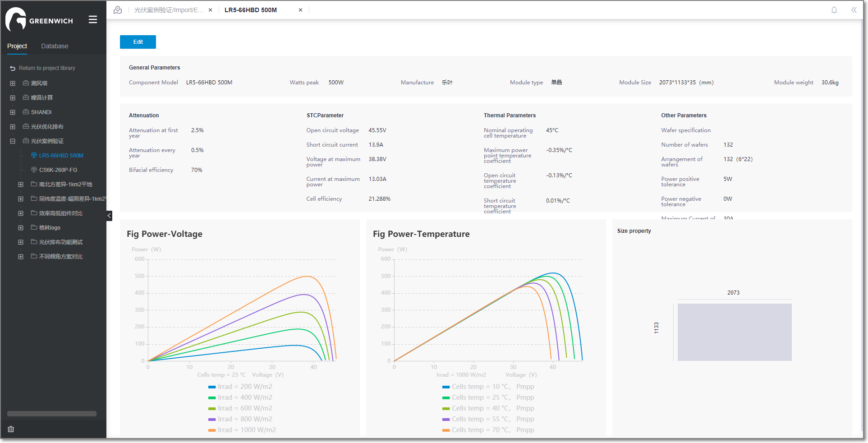Click the Bifacial efficiency value 70%
The width and height of the screenshot is (868, 443).
click(x=197, y=170)
